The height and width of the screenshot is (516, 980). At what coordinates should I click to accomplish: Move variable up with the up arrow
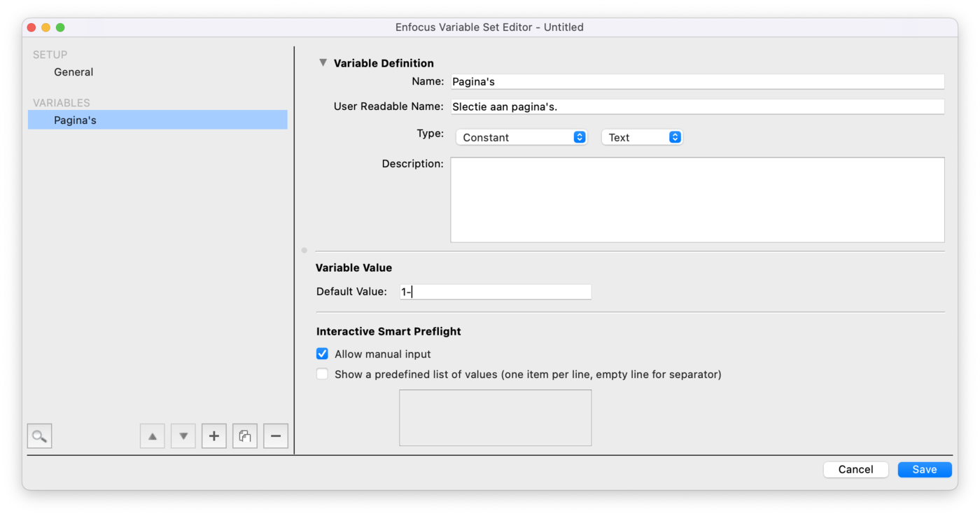153,436
